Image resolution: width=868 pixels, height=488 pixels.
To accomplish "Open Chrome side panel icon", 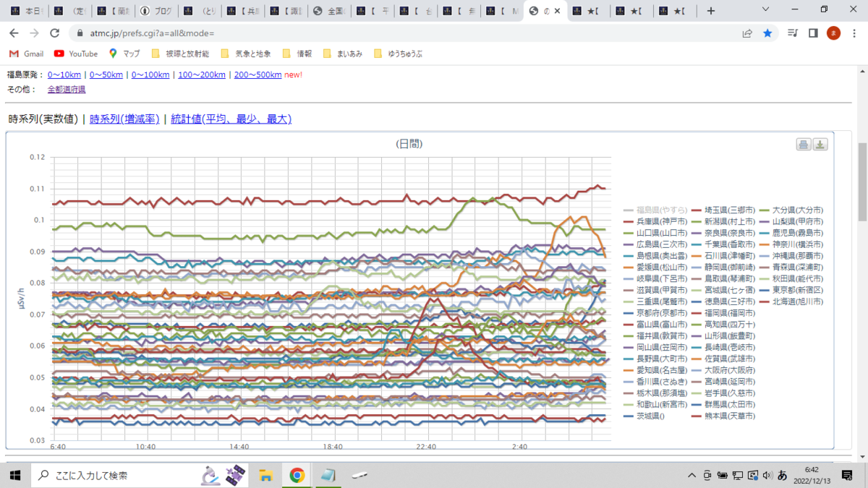I will 813,33.
